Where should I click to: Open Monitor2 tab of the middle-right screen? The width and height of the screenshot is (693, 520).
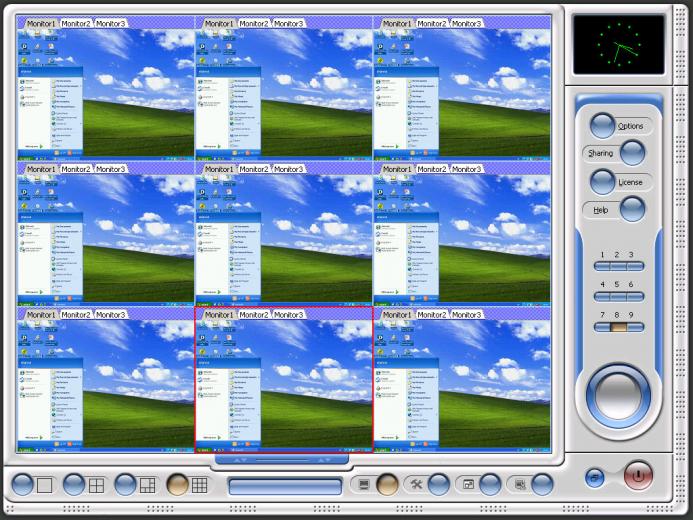click(432, 169)
